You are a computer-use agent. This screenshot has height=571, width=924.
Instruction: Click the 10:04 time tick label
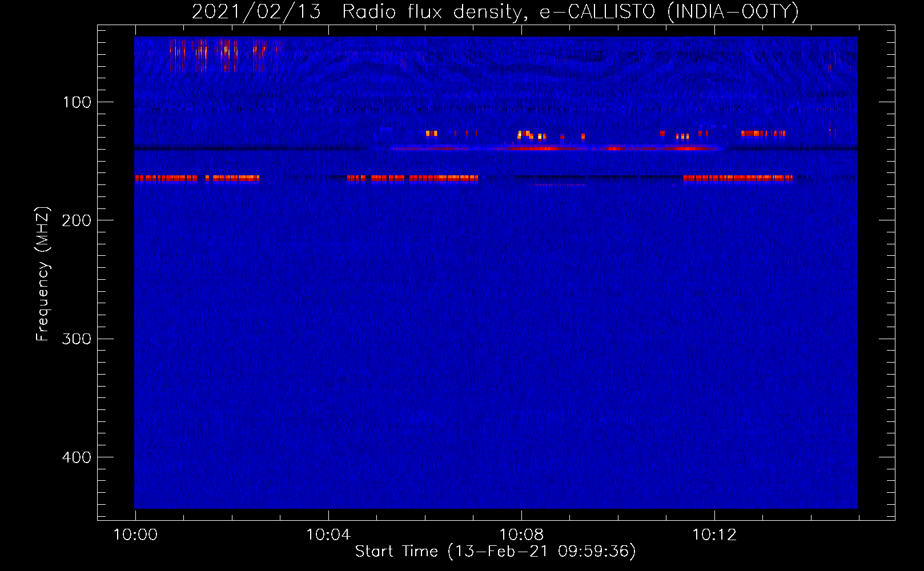click(x=328, y=535)
